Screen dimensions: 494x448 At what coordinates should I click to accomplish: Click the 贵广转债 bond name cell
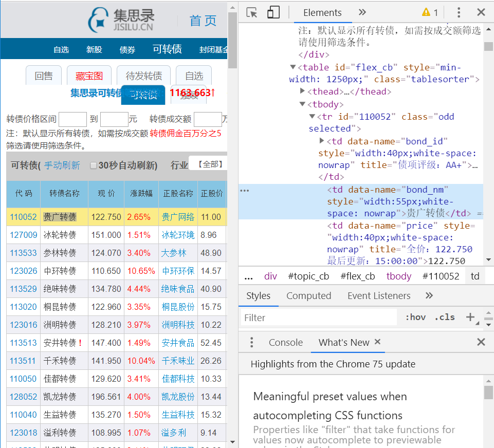coord(64,217)
